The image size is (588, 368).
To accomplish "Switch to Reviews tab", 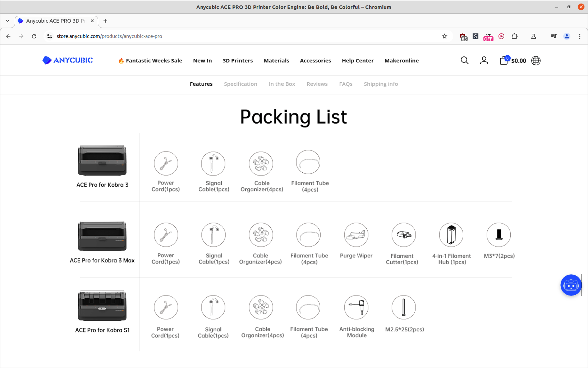I will click(317, 84).
